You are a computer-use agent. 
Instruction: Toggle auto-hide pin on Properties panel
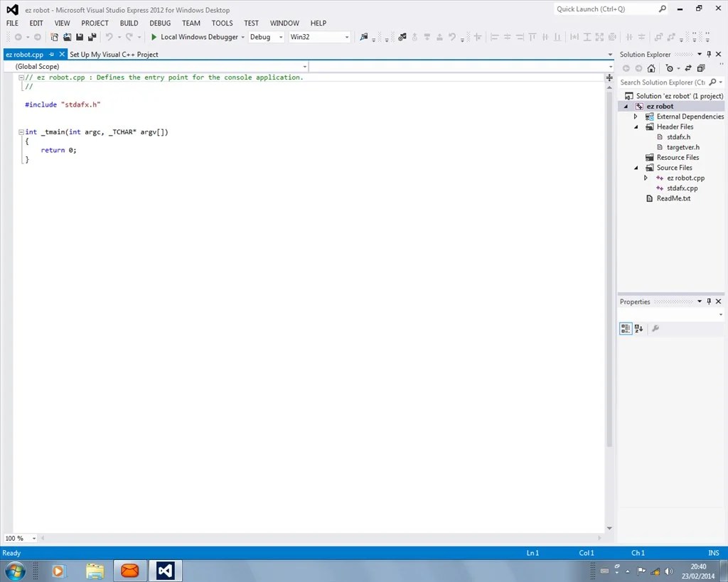tap(709, 302)
